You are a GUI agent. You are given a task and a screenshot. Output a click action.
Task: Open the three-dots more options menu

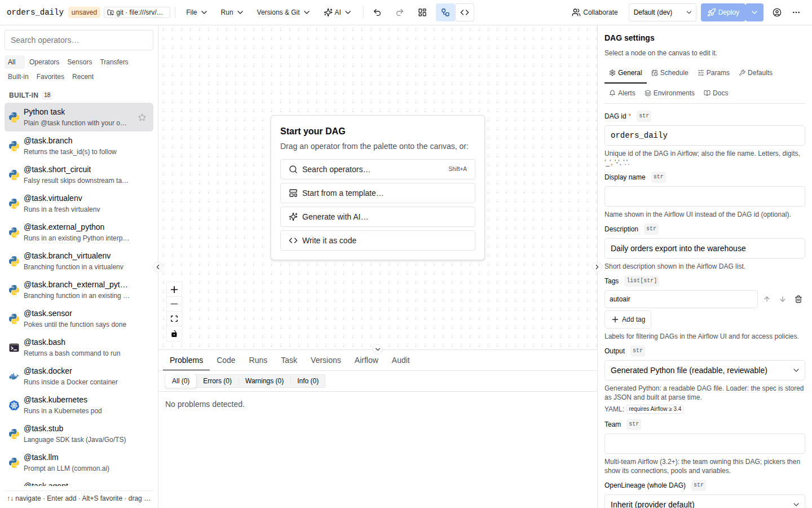tap(796, 12)
